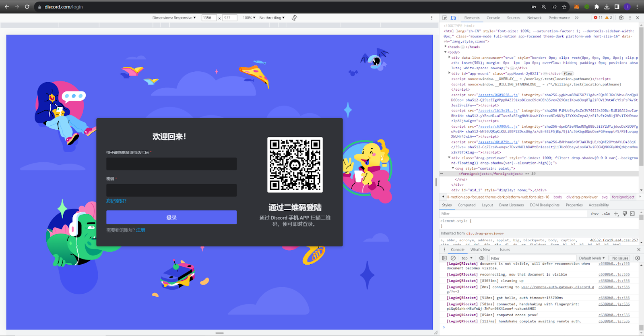Collapse the drag-previewer div node
This screenshot has width=644, height=336.
(x=450, y=158)
